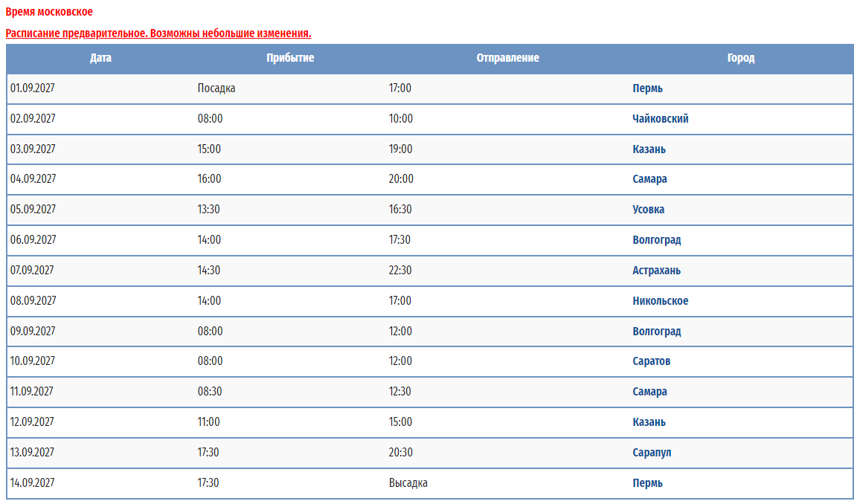
Task: Click the red preliminary schedule notice
Action: coord(158,33)
